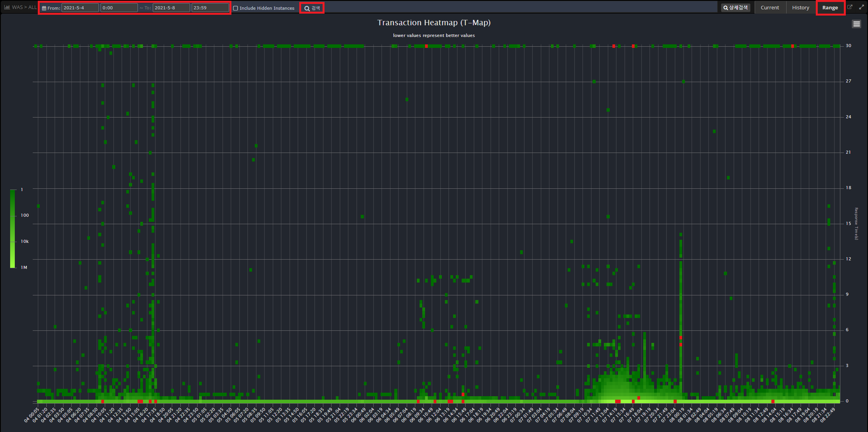Click the open-in-new-window popout icon
This screenshot has width=868, height=432.
tap(850, 7)
